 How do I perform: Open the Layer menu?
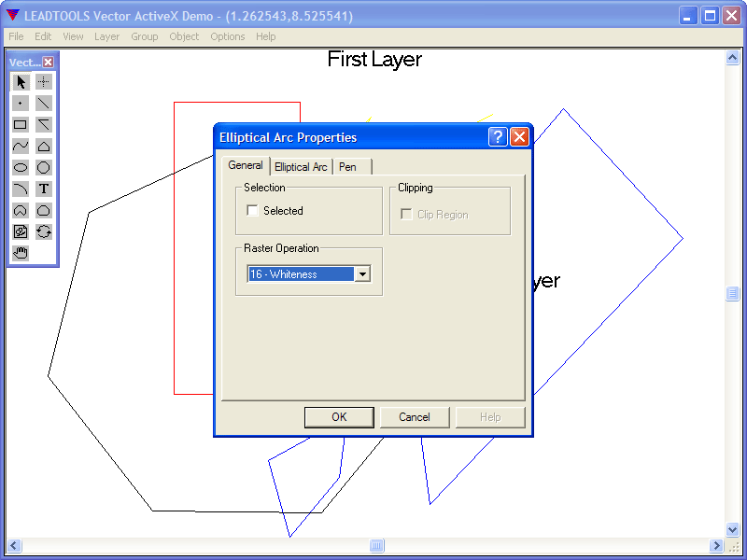pos(106,36)
